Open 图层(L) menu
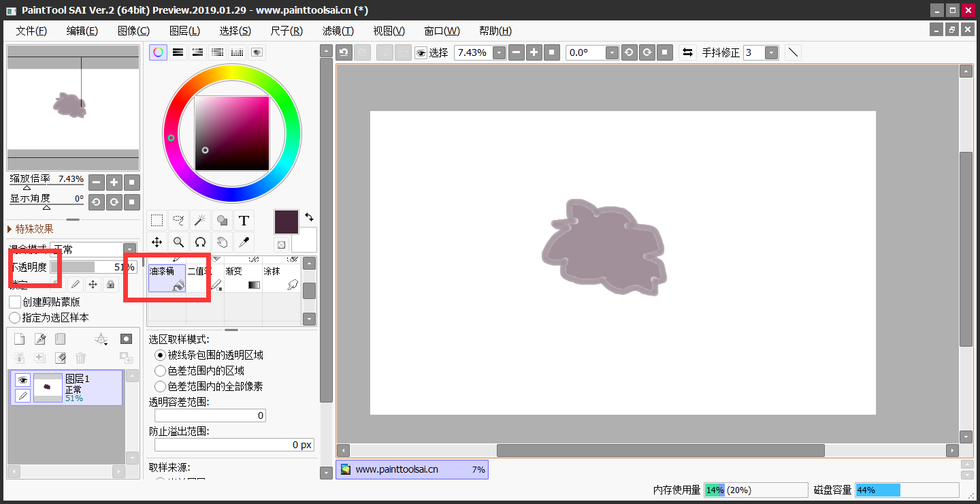980x504 pixels. point(184,31)
